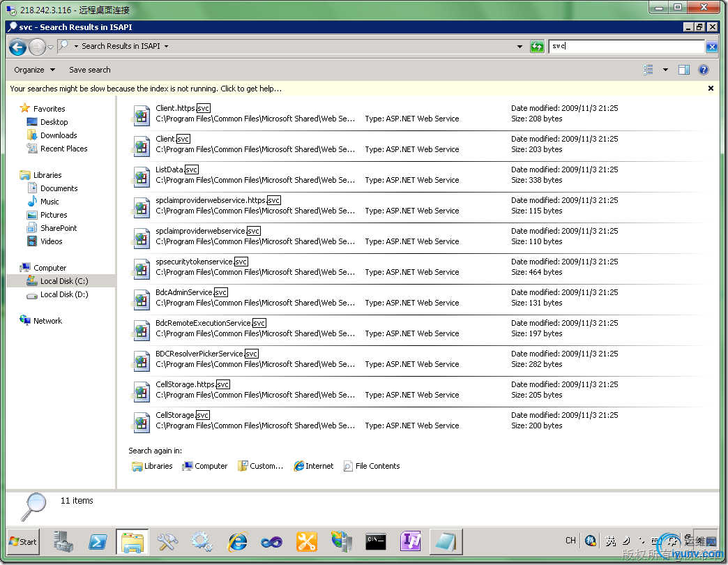Select CellStorage.svc file icon
This screenshot has height=565, width=728.
141,421
